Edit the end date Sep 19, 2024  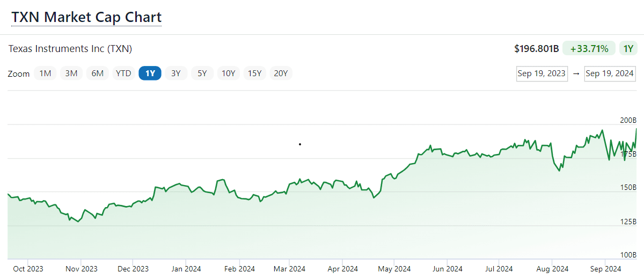[x=610, y=73]
